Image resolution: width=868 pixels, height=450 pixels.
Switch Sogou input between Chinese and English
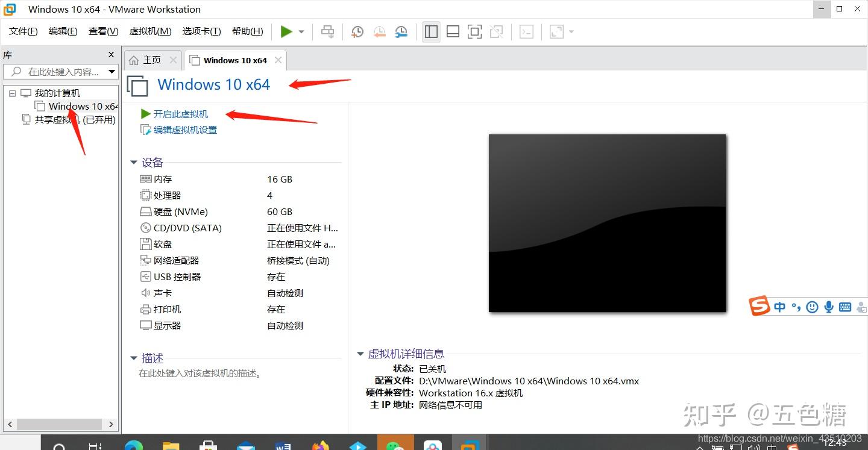(779, 307)
